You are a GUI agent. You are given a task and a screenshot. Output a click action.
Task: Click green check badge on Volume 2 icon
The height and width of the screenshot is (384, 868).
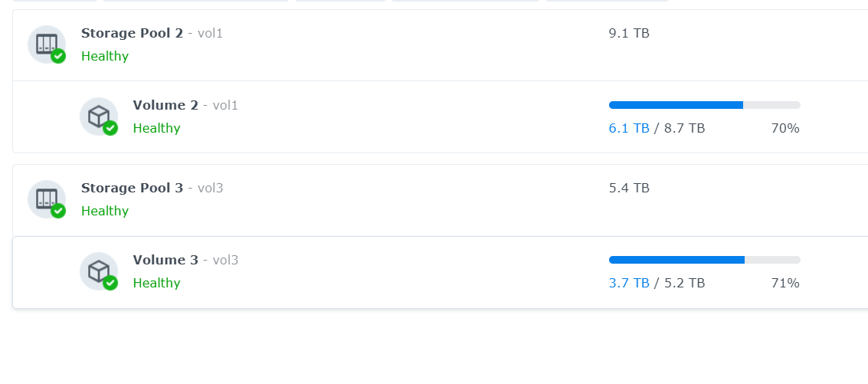click(110, 128)
